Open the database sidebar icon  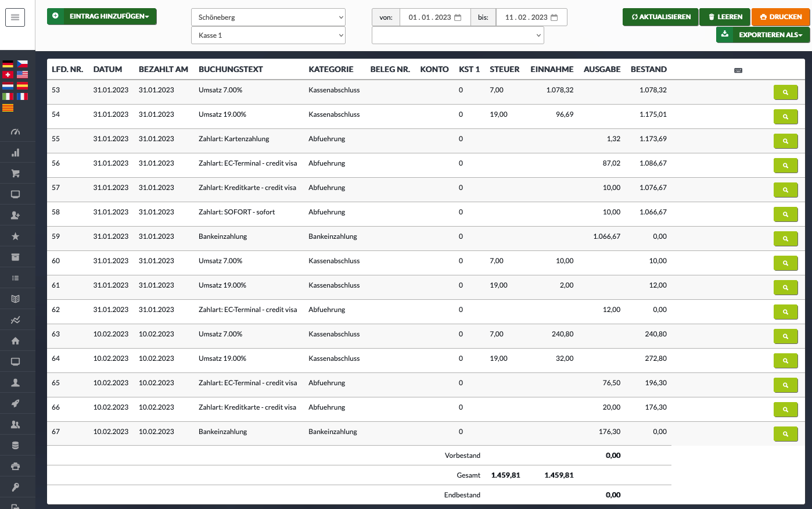16,446
